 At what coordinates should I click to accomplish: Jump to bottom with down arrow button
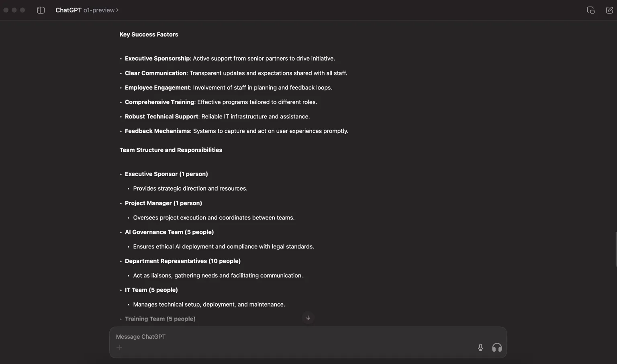tap(308, 318)
